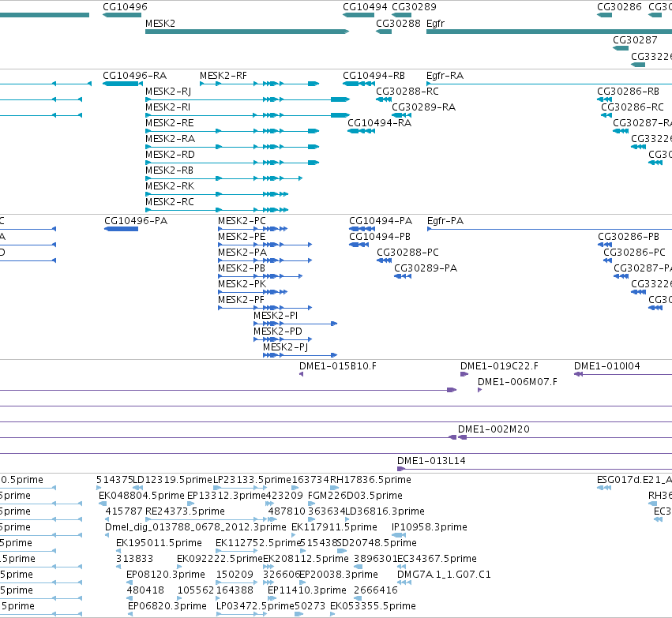This screenshot has width=672, height=618.
Task: Select the CG30289 gene label
Action: [414, 7]
